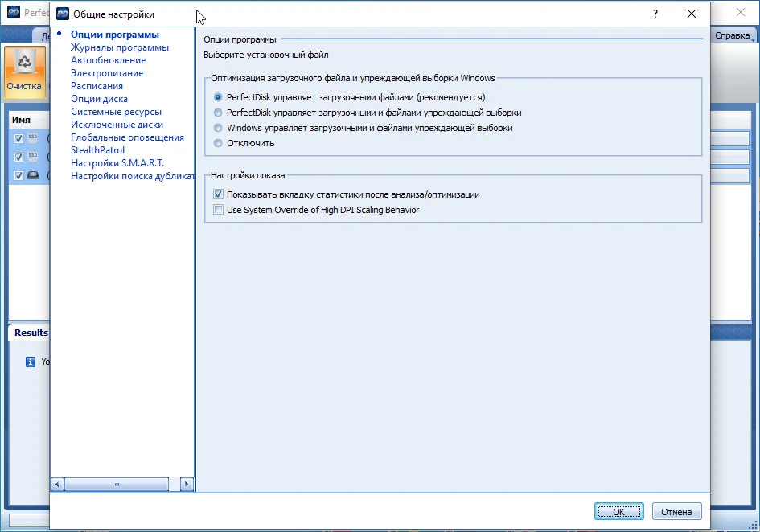Open Опции программы settings section
The height and width of the screenshot is (532, 760).
point(115,35)
